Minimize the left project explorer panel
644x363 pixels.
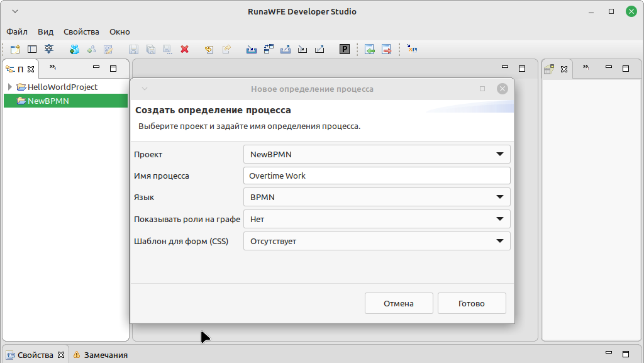pos(96,67)
